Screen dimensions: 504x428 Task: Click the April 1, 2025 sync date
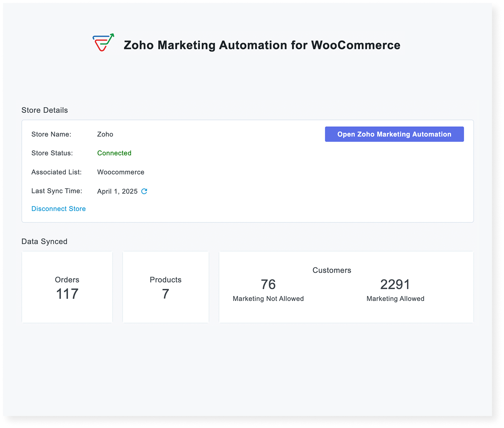click(x=117, y=191)
